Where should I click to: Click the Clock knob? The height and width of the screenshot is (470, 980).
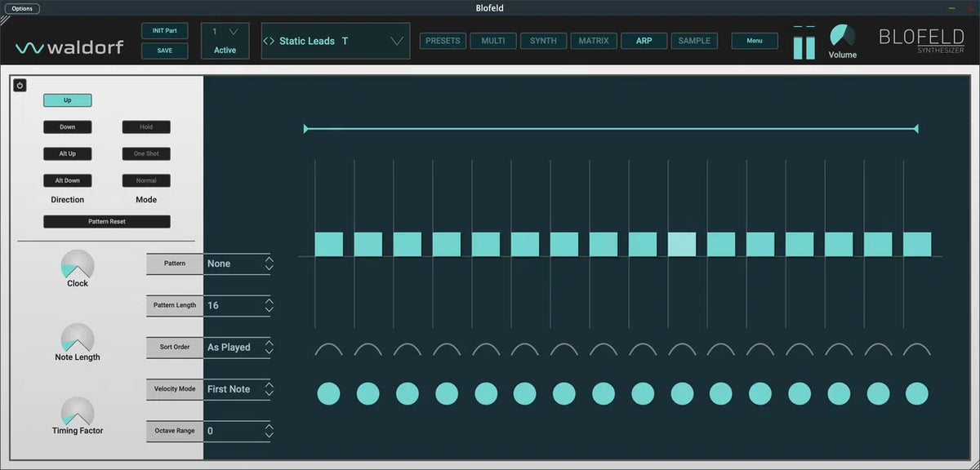[78, 265]
